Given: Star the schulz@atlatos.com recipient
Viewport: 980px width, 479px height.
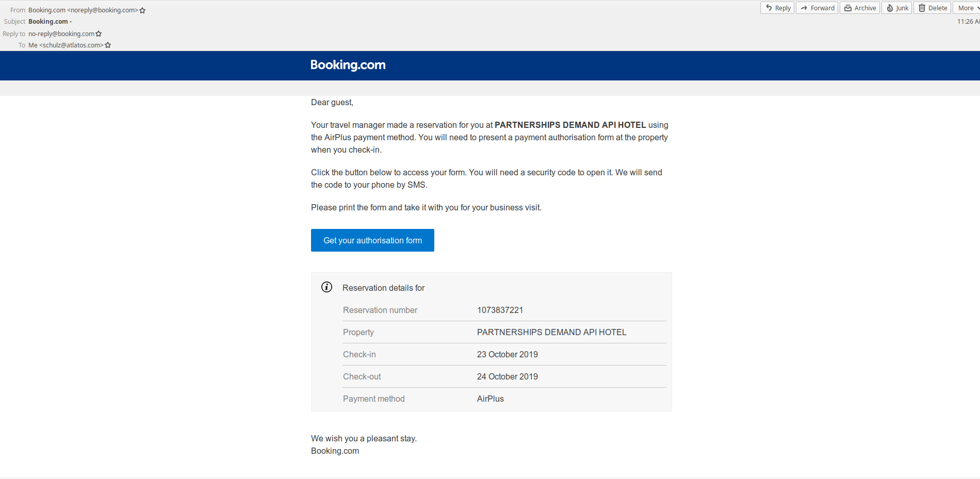Looking at the screenshot, I should tap(108, 45).
